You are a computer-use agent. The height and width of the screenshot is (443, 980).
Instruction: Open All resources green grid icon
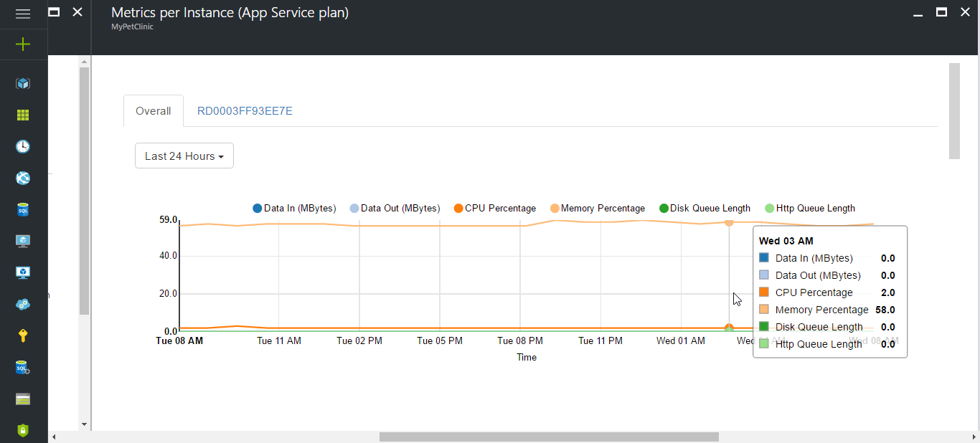23,115
